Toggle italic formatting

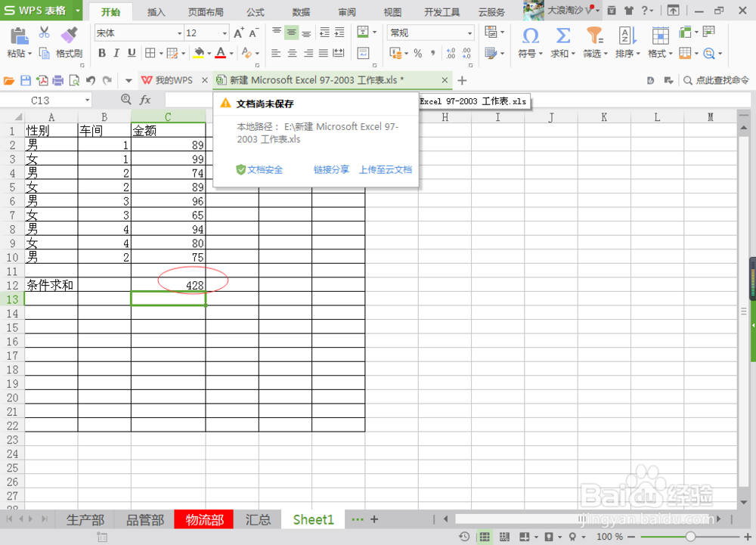click(115, 54)
